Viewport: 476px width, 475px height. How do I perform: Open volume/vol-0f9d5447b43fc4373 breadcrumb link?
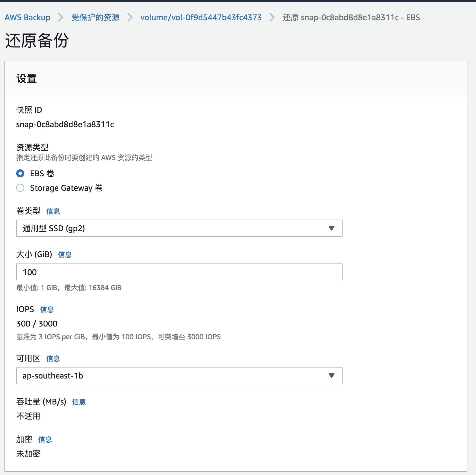(201, 17)
